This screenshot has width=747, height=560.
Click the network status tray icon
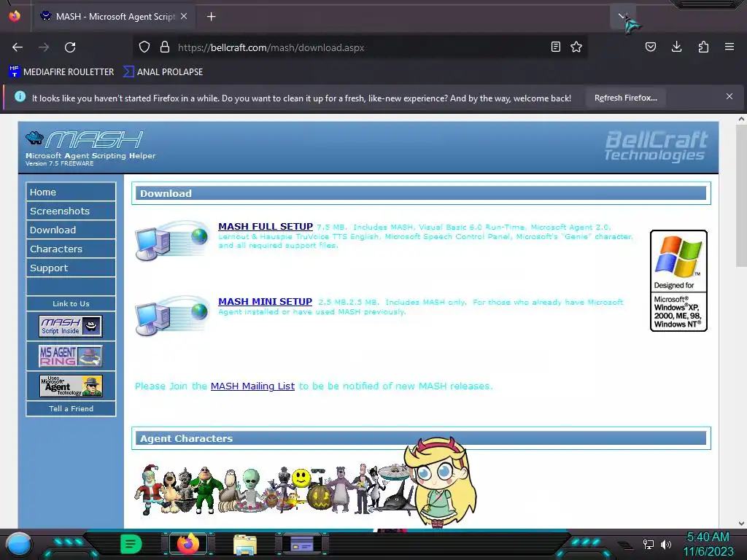coord(648,544)
